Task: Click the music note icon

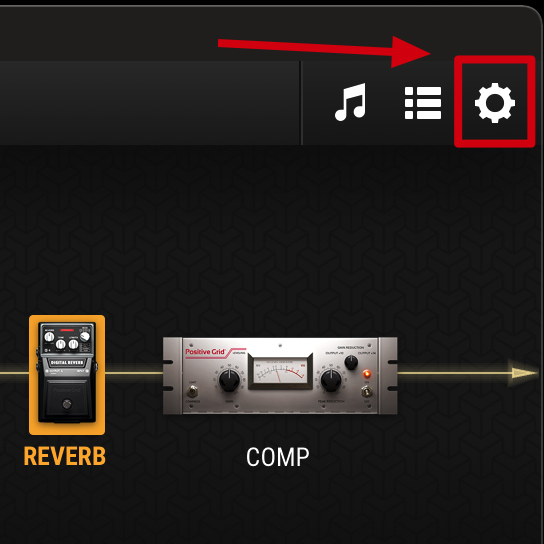Action: click(350, 102)
